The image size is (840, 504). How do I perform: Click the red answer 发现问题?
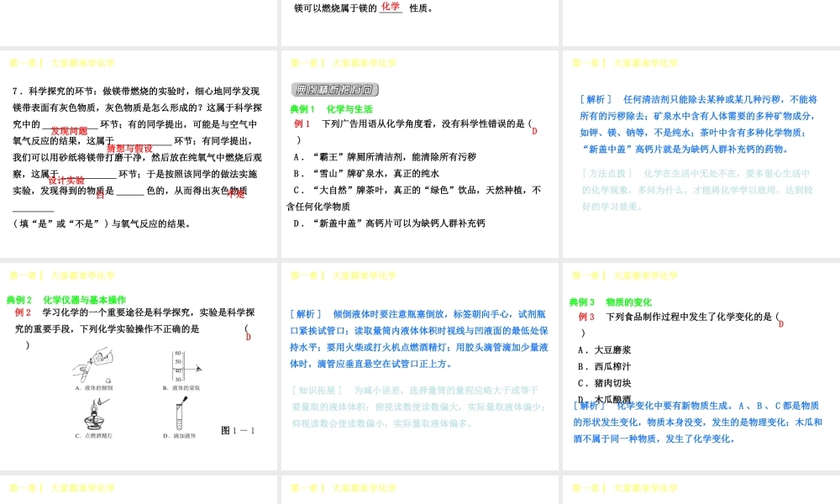[69, 131]
